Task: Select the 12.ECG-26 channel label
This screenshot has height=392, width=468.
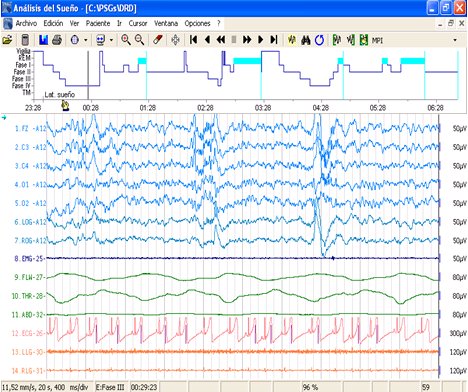Action: pos(28,333)
